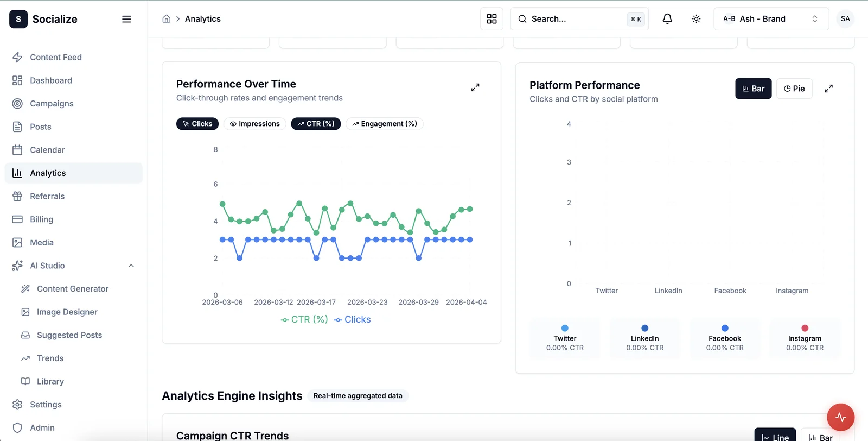Image resolution: width=868 pixels, height=441 pixels.
Task: Click the Instagram red legend dot
Action: click(805, 328)
